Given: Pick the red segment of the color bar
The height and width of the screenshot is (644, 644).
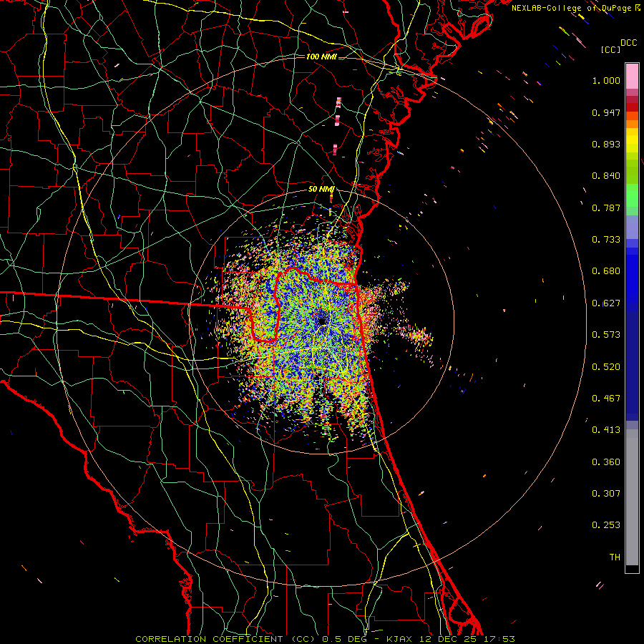Looking at the screenshot, I should point(632,107).
